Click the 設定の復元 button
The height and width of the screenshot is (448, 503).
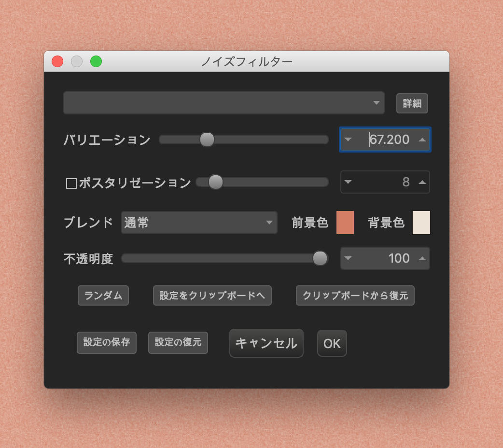coord(178,342)
